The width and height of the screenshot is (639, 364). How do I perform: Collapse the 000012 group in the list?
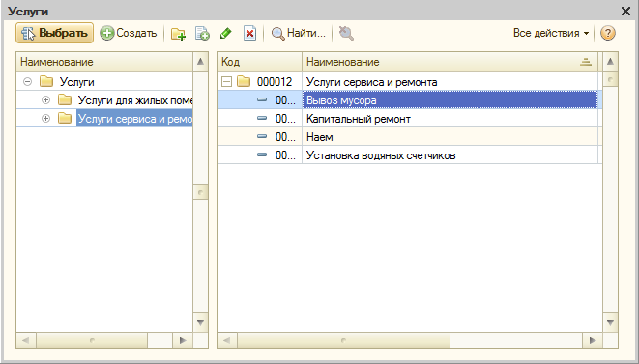pos(226,82)
